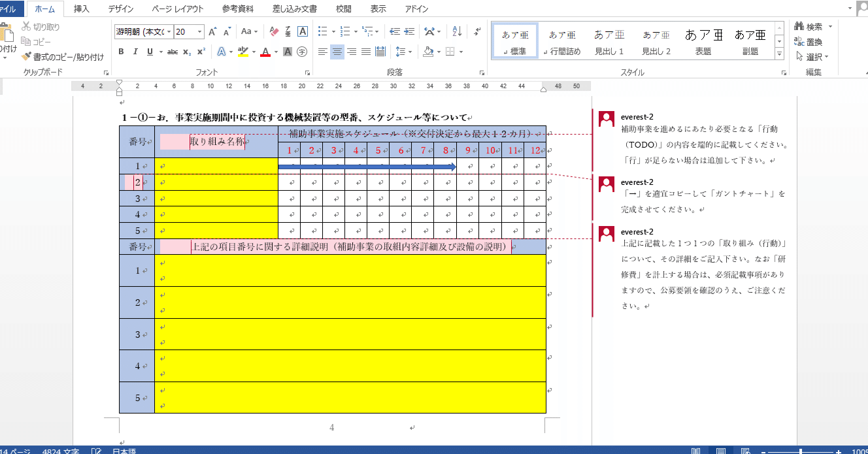The width and height of the screenshot is (868, 454).
Task: Increase font size with large A button
Action: click(x=213, y=31)
